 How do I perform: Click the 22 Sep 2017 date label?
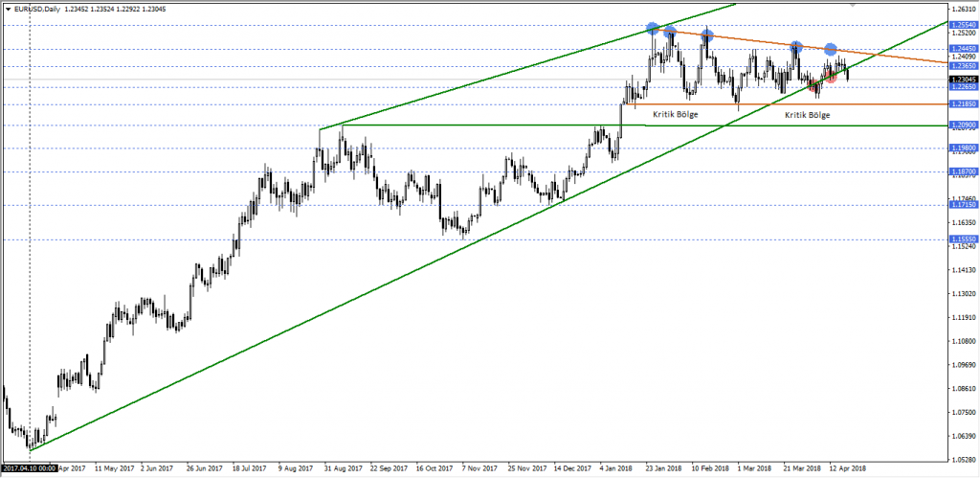tap(389, 468)
